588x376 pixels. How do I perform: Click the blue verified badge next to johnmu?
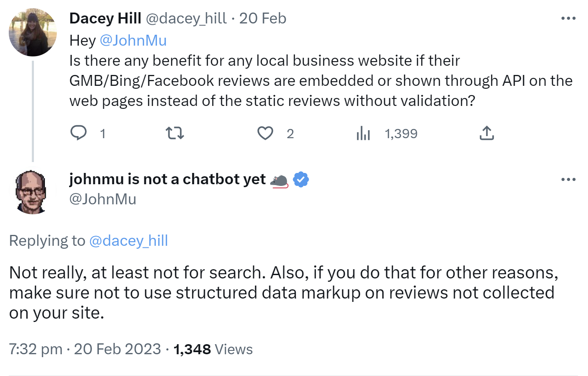tap(301, 180)
